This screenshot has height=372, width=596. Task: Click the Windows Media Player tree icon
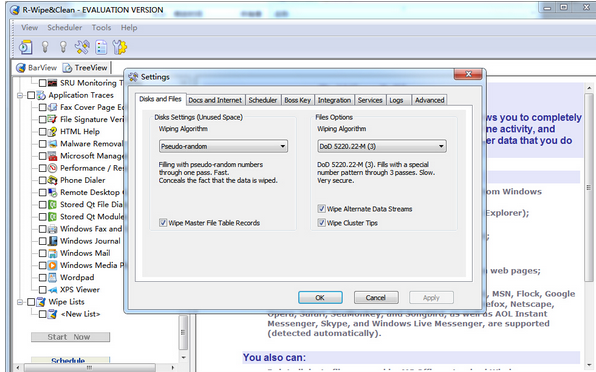click(52, 265)
